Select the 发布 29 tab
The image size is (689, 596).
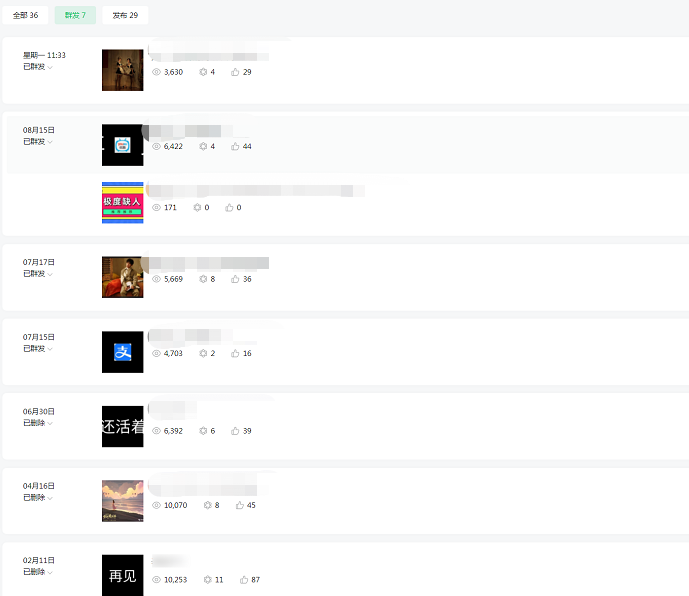(x=125, y=15)
